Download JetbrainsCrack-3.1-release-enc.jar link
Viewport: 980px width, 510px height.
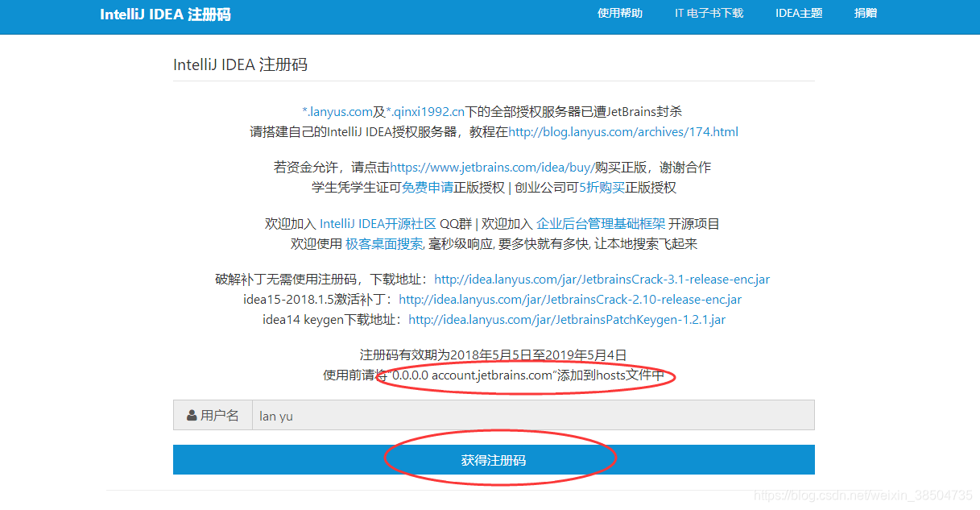[x=602, y=280]
